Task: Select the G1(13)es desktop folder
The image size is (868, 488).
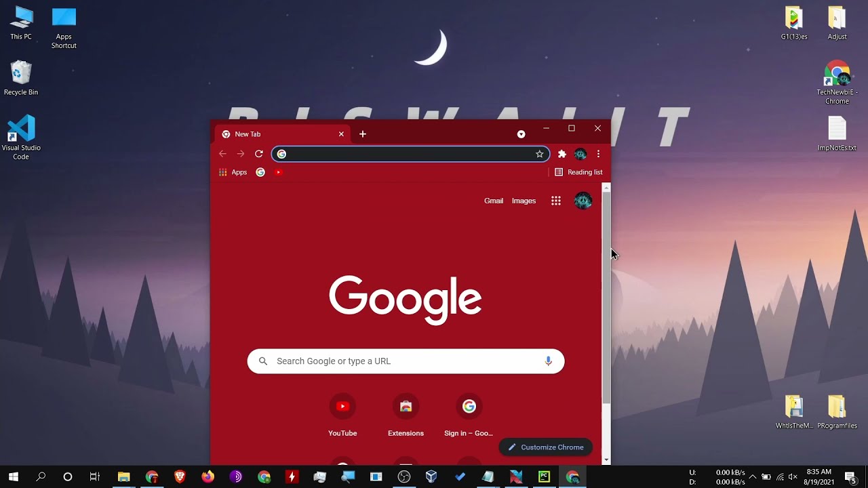Action: pos(794,23)
